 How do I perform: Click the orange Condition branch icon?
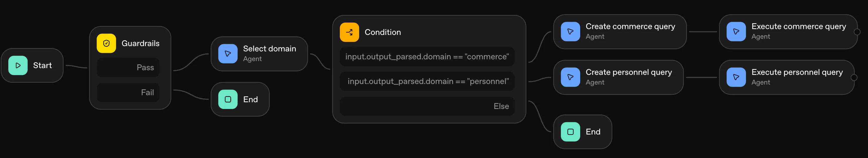click(x=349, y=32)
